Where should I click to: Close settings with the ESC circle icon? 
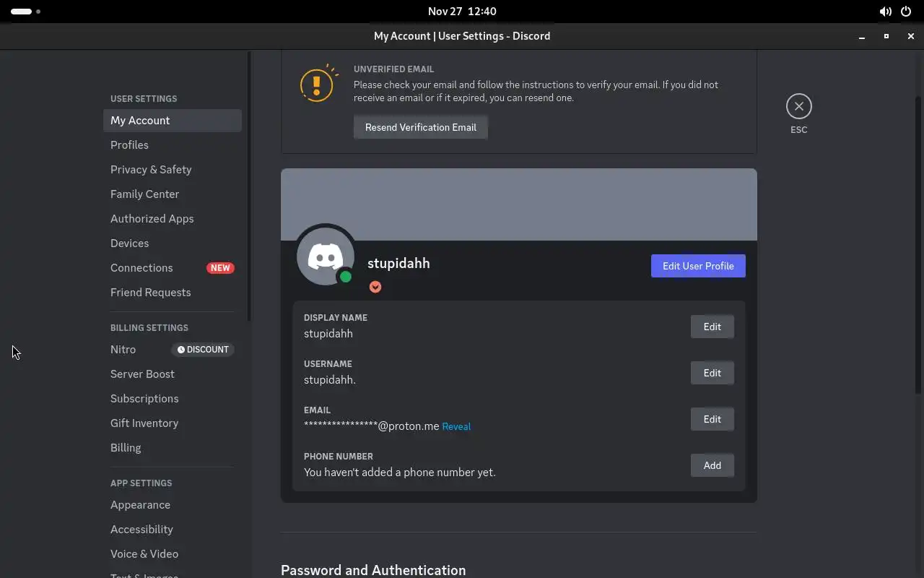click(798, 106)
